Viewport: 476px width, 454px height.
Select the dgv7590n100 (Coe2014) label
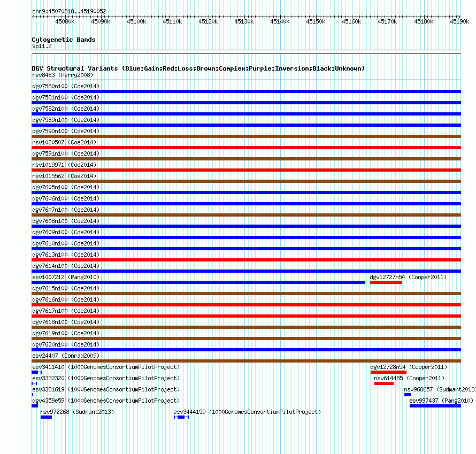point(66,131)
